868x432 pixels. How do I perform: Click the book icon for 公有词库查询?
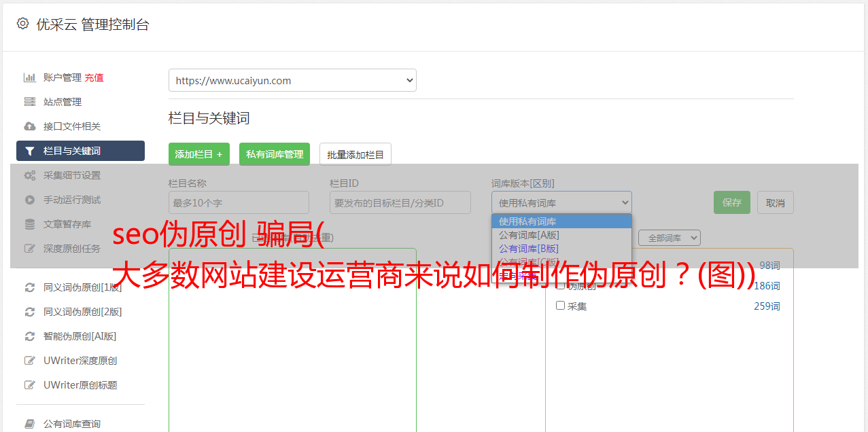pyautogui.click(x=29, y=424)
